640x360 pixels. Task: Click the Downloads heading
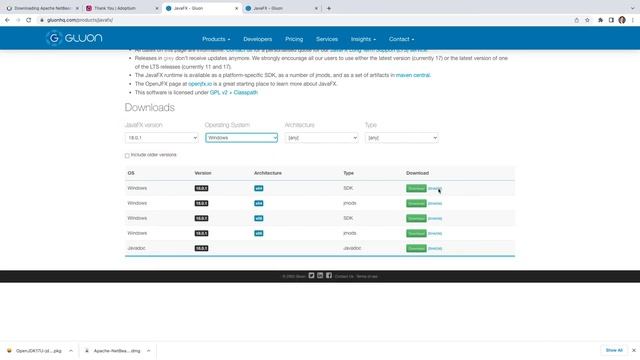149,107
